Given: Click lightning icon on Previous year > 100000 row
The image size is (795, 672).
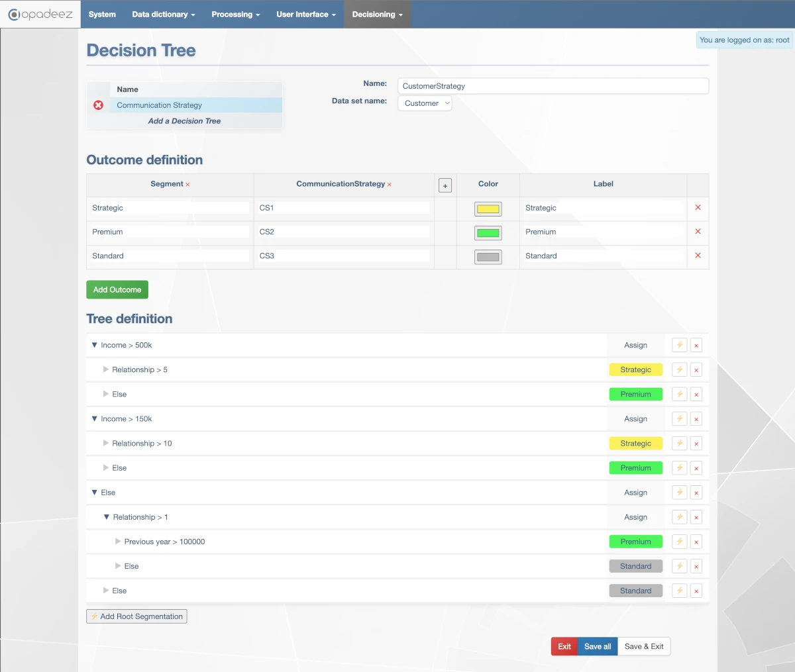Looking at the screenshot, I should point(679,542).
